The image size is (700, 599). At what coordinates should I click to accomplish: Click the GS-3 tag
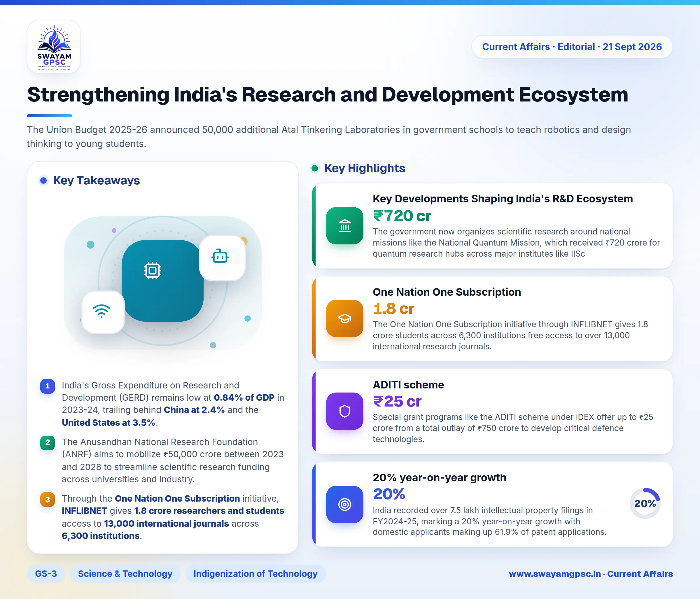click(46, 574)
